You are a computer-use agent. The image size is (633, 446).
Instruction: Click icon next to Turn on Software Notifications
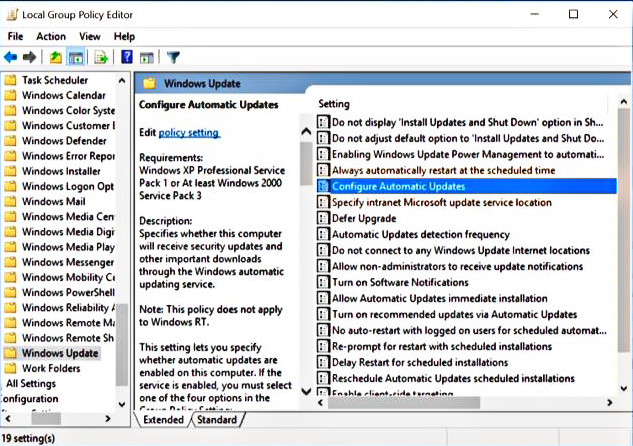[323, 282]
